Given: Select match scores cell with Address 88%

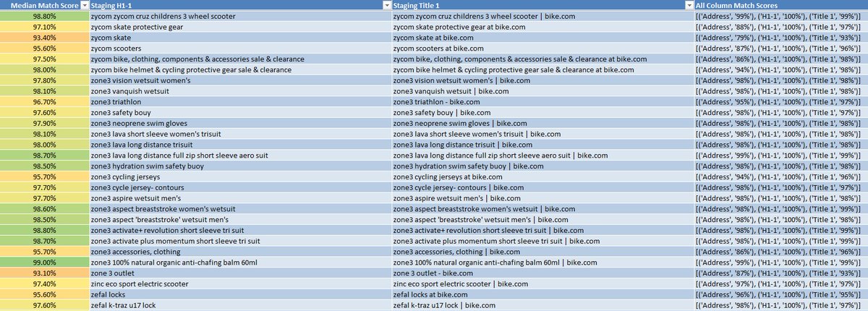Looking at the screenshot, I should tap(781, 27).
